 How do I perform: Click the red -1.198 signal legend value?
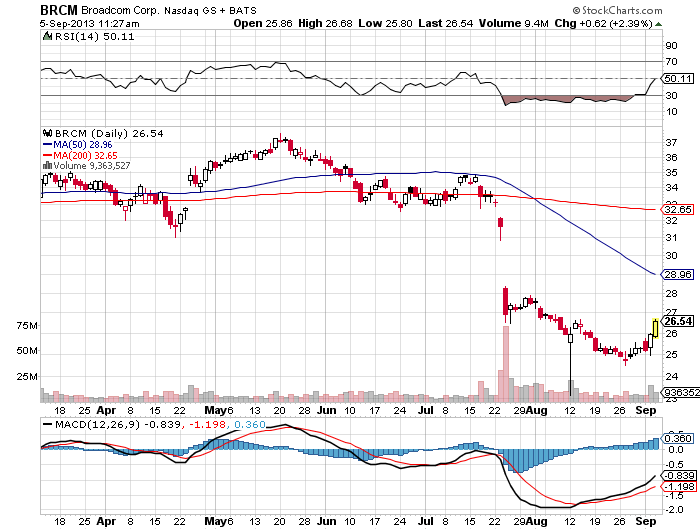tap(208, 424)
